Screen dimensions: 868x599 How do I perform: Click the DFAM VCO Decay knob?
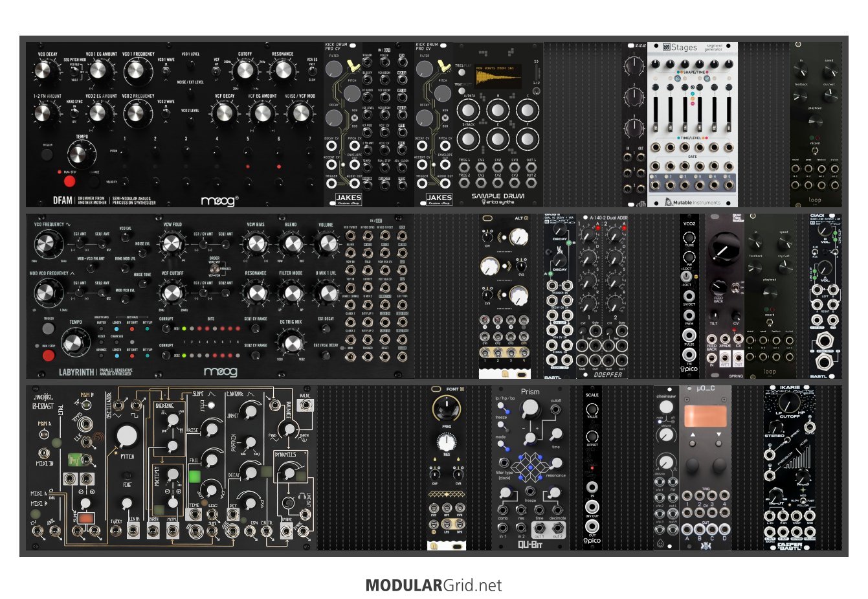tap(47, 71)
